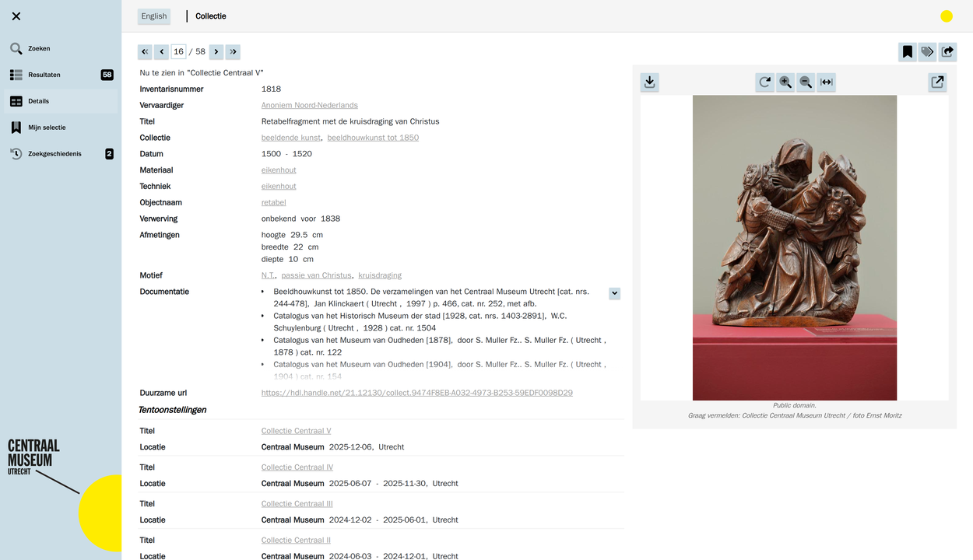Fit image to viewer width
The height and width of the screenshot is (560, 973).
[x=827, y=82]
